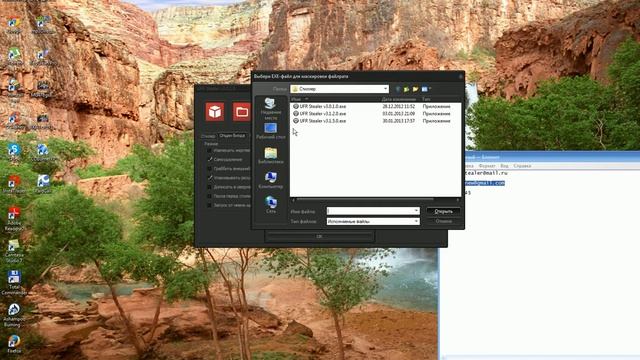Screen dimensions: 640x360
Task: Select the Total Commander desktop icon
Action: click(x=13, y=282)
